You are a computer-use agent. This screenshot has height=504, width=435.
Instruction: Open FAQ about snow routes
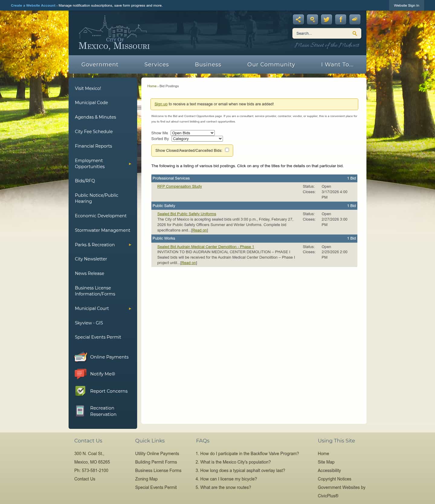[x=225, y=487]
